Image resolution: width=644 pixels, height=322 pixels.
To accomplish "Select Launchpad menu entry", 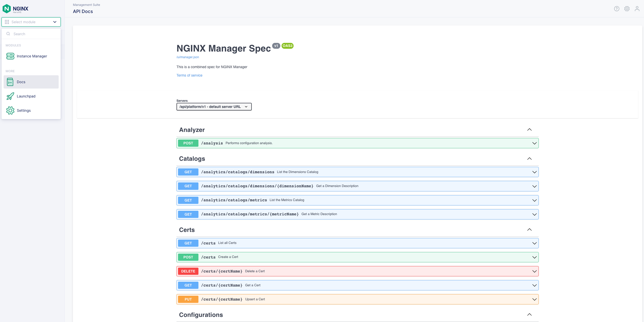I will [x=31, y=96].
